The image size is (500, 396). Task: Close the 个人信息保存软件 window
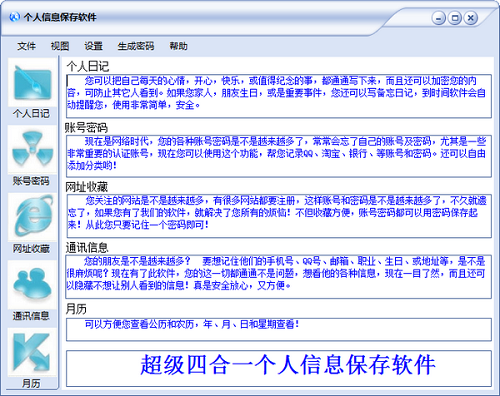pos(471,18)
